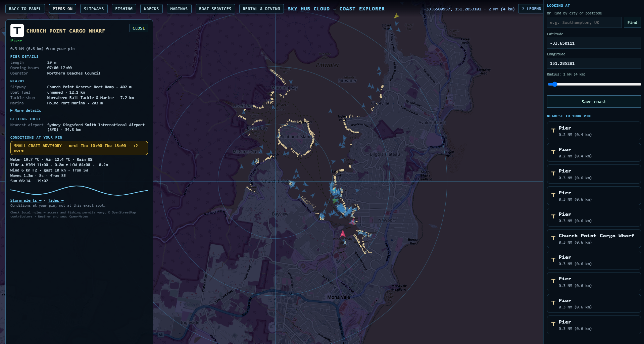The width and height of the screenshot is (644, 344).
Task: Expand the Small Craft Advisory banner
Action: click(x=79, y=148)
